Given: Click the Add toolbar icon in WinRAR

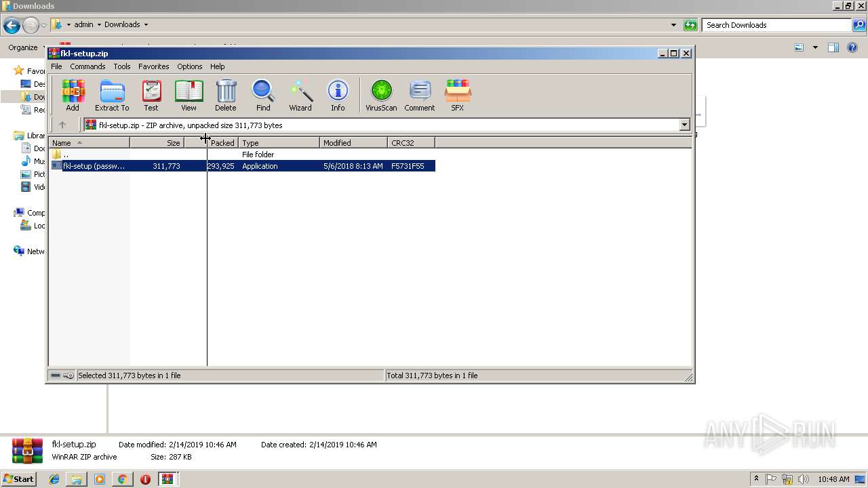Looking at the screenshot, I should coord(73,95).
